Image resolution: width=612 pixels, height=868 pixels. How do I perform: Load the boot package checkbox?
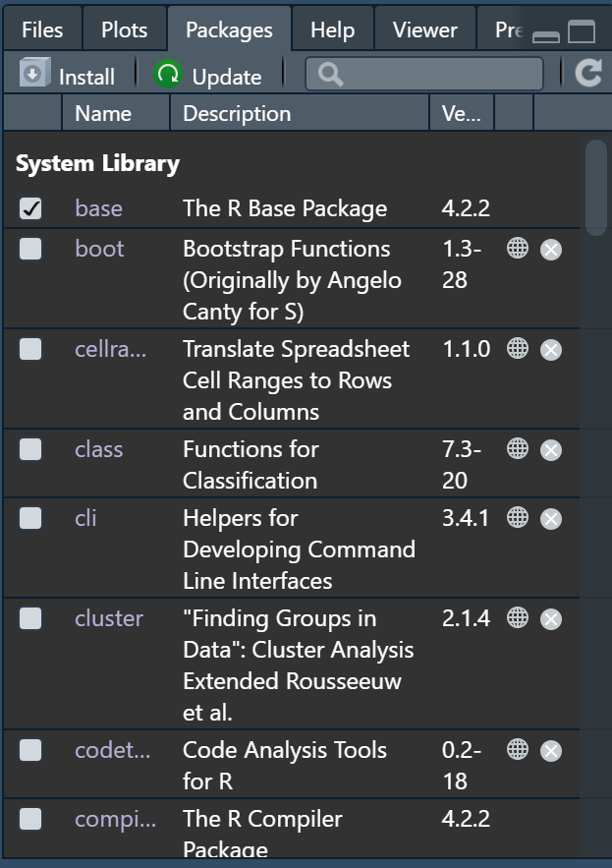(30, 249)
